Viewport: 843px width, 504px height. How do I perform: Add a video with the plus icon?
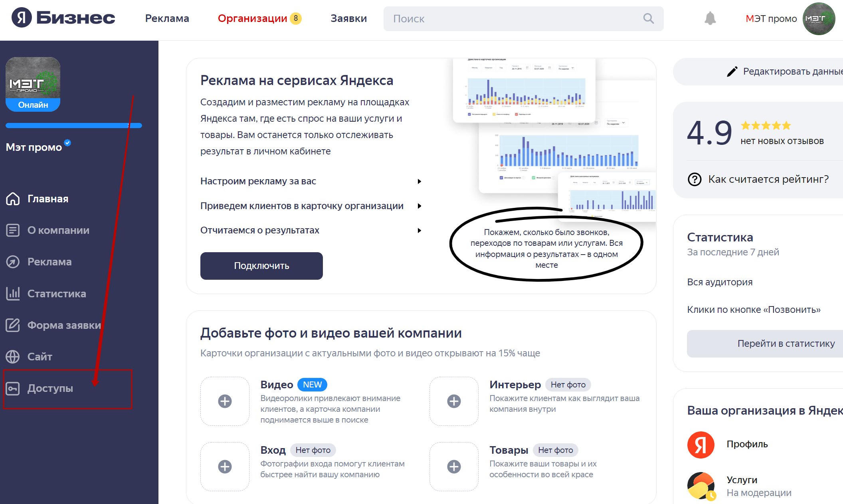click(225, 401)
